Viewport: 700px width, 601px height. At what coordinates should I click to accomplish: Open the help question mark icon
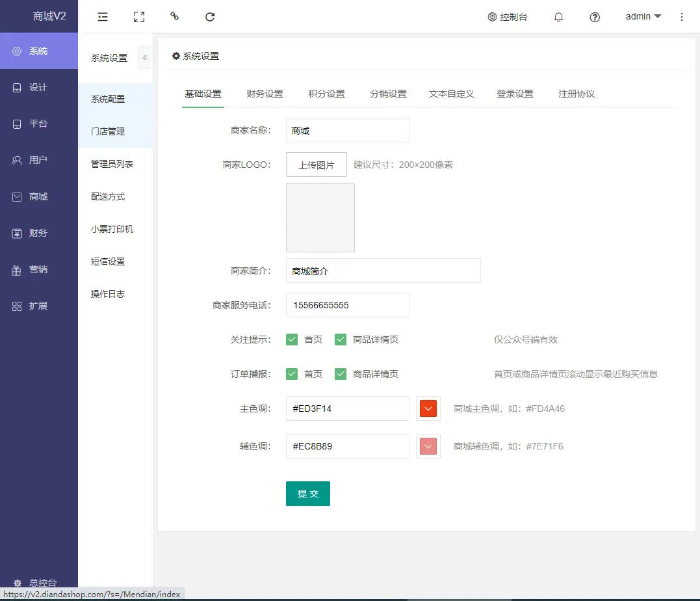tap(595, 17)
